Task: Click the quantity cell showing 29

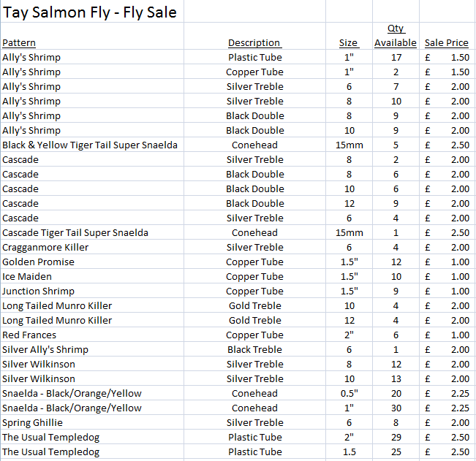Action: click(396, 437)
